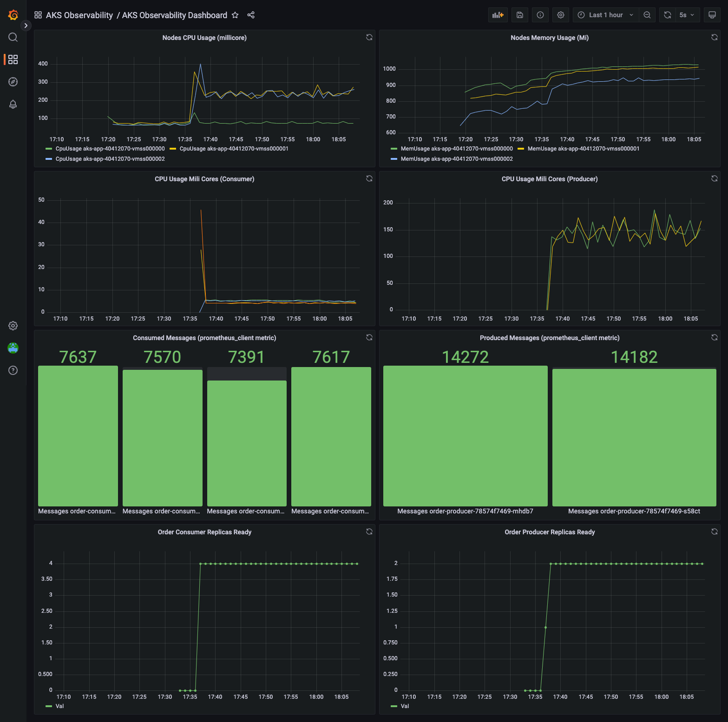Click the 14272 produced messages bar
728x722 pixels.
coord(466,436)
